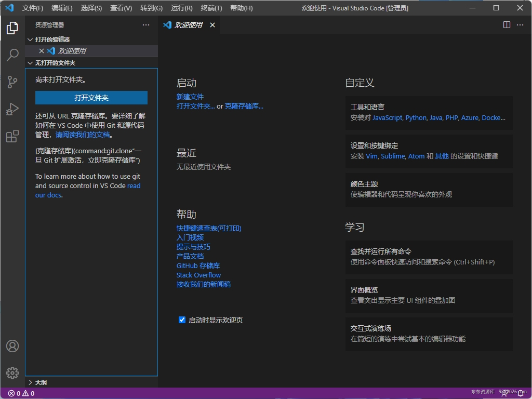
Task: Expand the 大纲 section
Action: [39, 382]
